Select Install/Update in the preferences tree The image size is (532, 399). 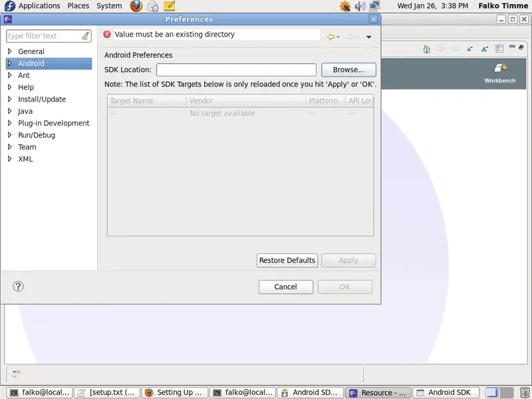(x=42, y=99)
